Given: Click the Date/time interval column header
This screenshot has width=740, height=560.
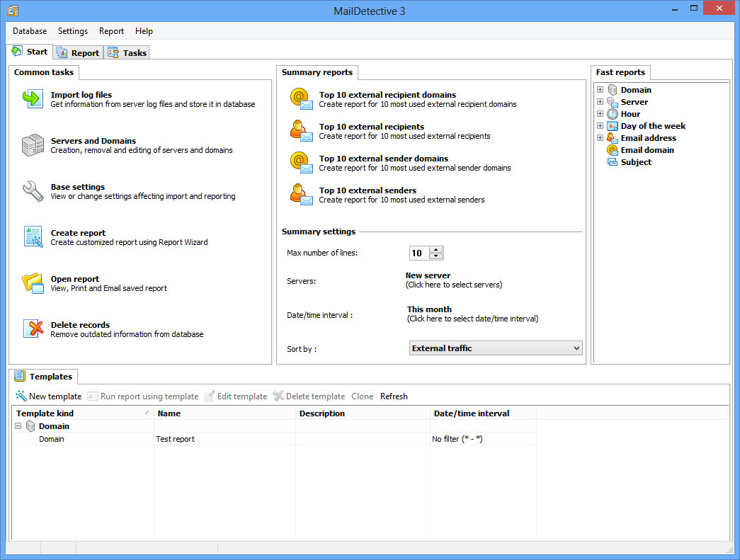Looking at the screenshot, I should 483,413.
